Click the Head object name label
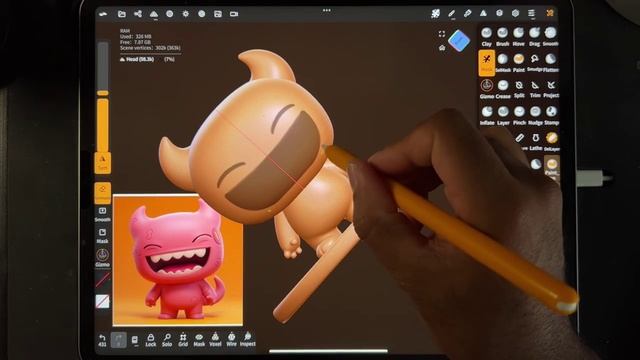 click(x=140, y=59)
